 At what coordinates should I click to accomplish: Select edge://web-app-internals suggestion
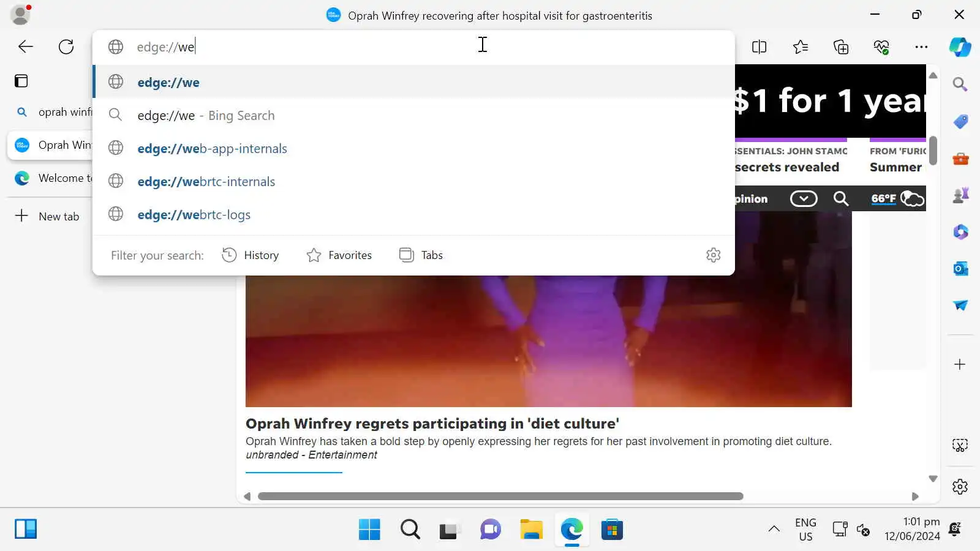[x=414, y=148]
